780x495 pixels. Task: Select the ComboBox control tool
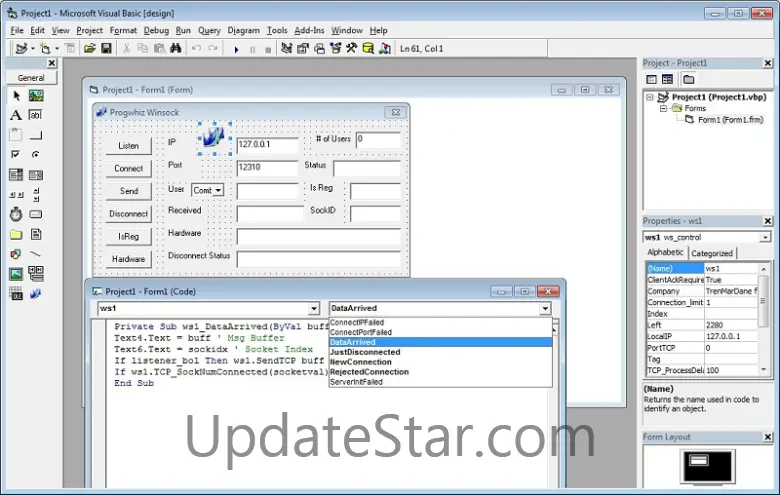(x=16, y=175)
